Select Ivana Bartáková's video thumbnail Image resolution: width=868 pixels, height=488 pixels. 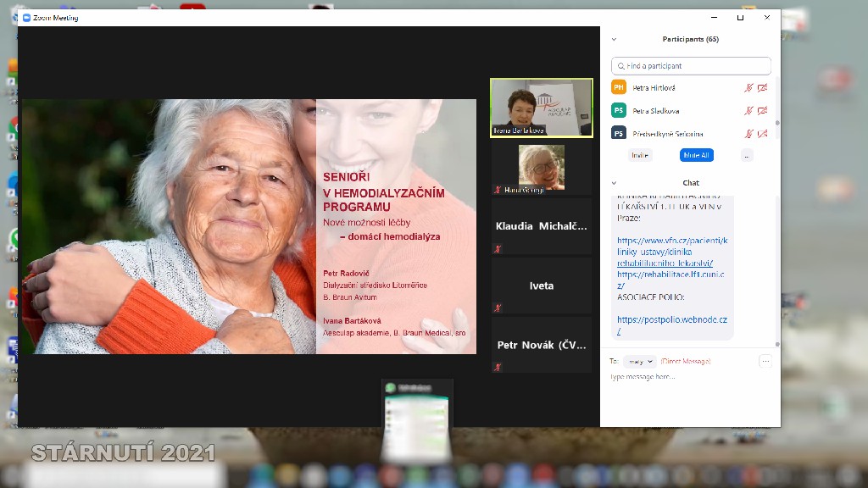(541, 108)
